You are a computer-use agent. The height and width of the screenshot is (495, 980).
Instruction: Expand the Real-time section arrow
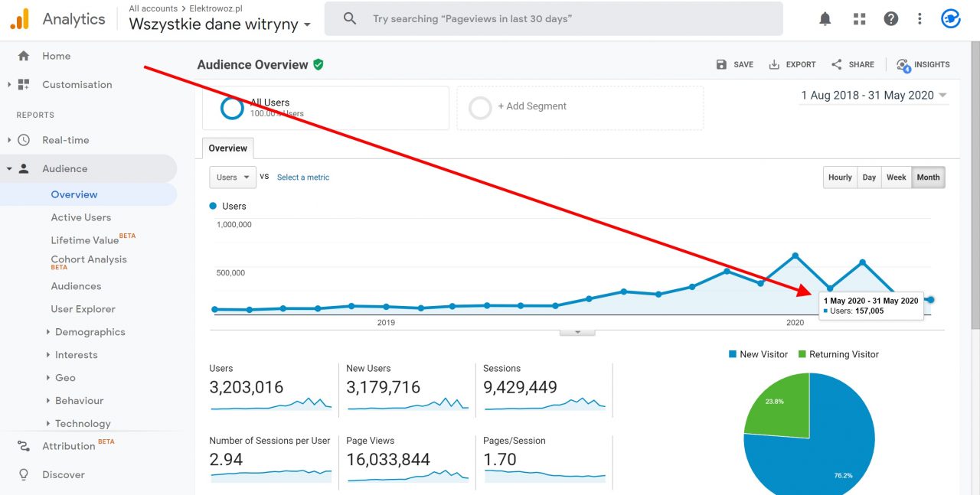9,140
